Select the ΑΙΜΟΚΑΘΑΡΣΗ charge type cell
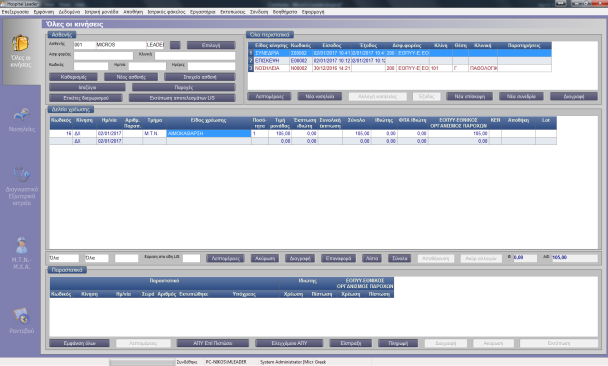The image size is (608, 366). click(209, 133)
